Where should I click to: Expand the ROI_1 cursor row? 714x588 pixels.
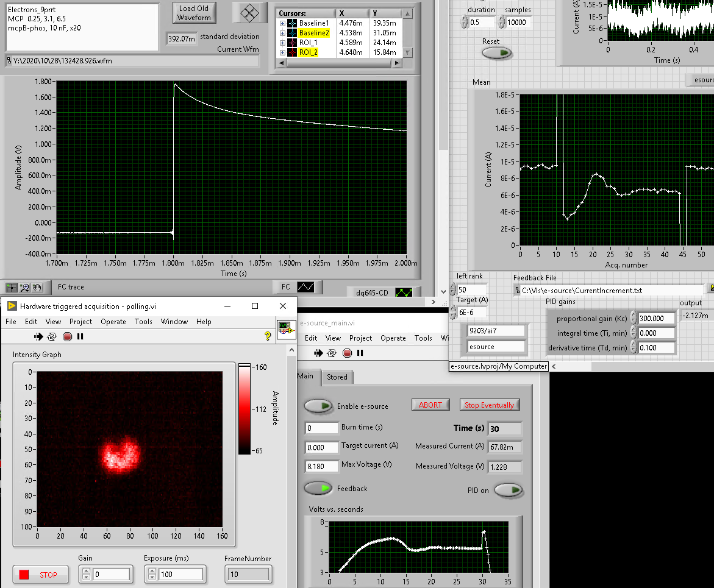tap(282, 43)
